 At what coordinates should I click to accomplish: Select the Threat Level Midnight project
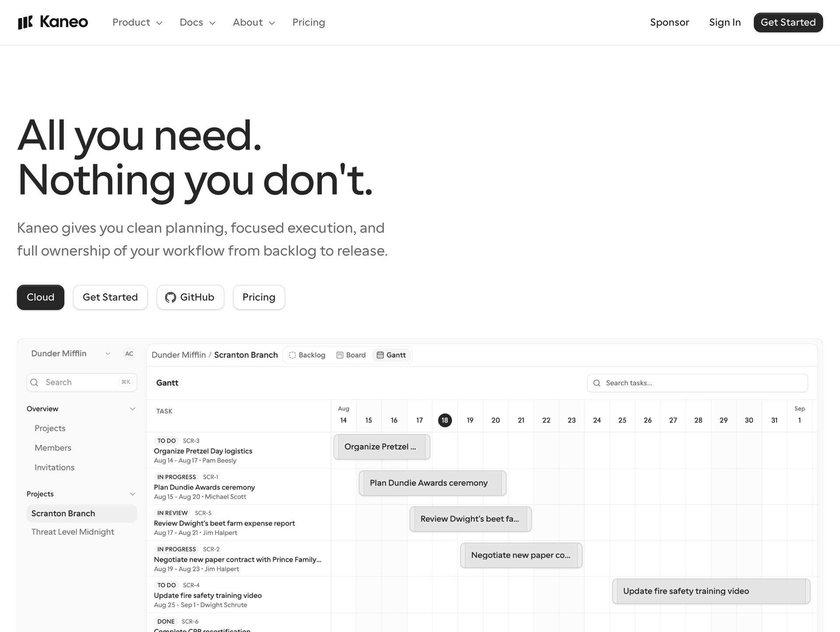(82, 532)
